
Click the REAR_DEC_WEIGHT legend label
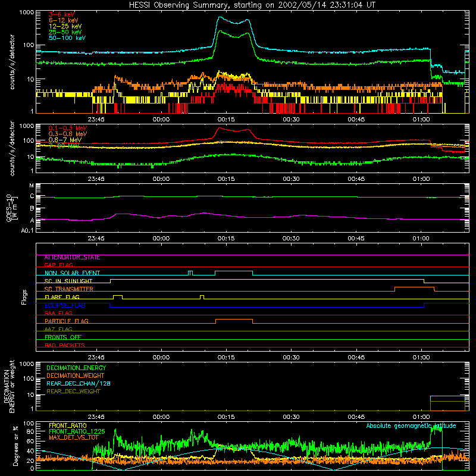(73, 392)
